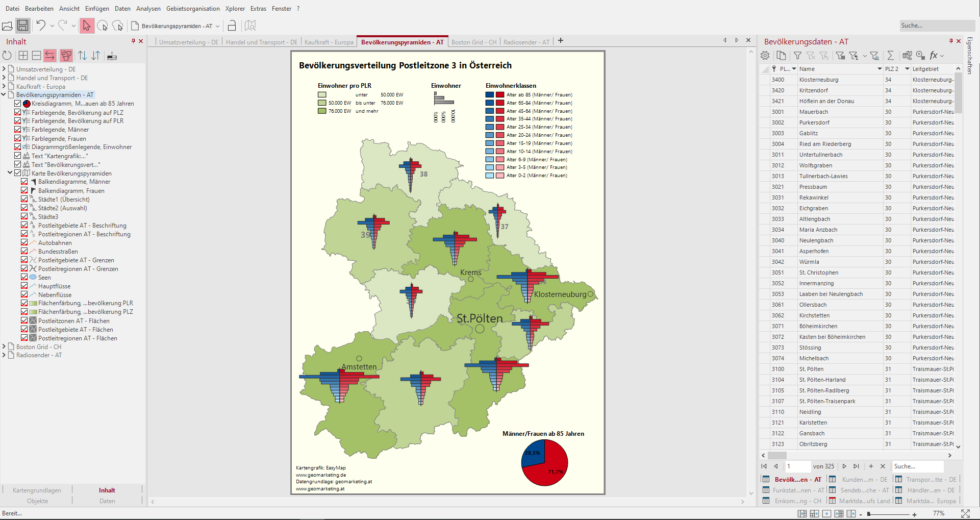
Task: Add a new sheet tab with plus
Action: [x=561, y=41]
